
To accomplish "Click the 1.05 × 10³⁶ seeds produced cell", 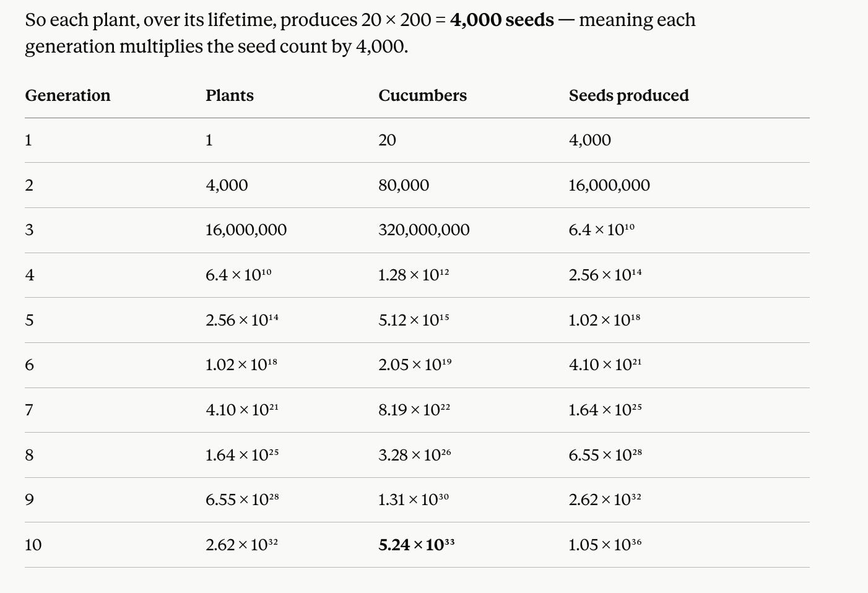I will click(605, 545).
